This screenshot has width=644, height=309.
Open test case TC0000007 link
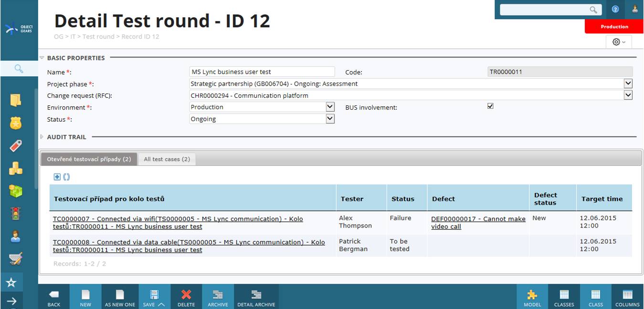coord(178,223)
